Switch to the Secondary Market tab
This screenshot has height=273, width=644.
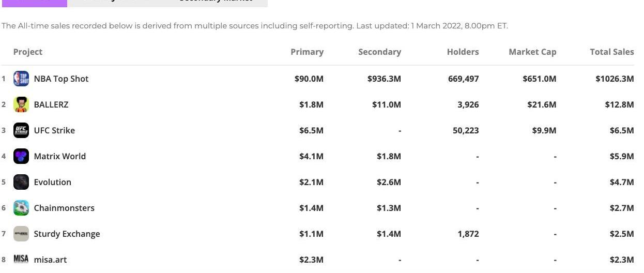pyautogui.click(x=216, y=2)
